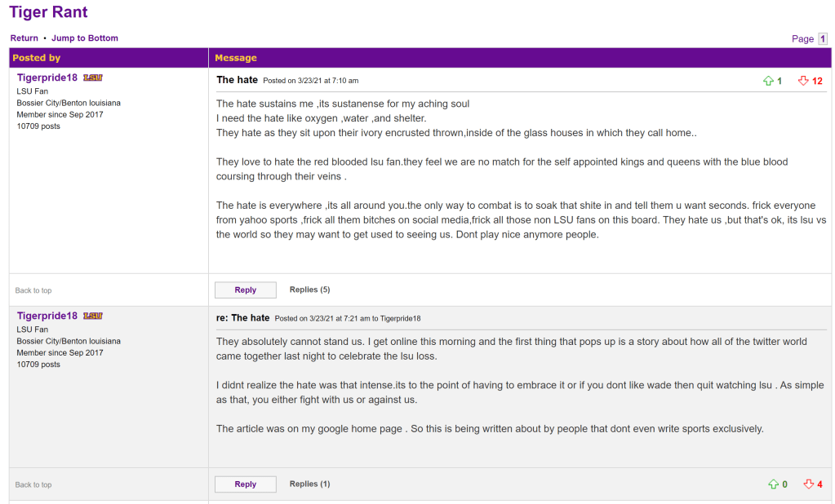Click LSU logo badge beside first Tigerpride18
Image resolution: width=835 pixels, height=504 pixels.
[x=93, y=77]
